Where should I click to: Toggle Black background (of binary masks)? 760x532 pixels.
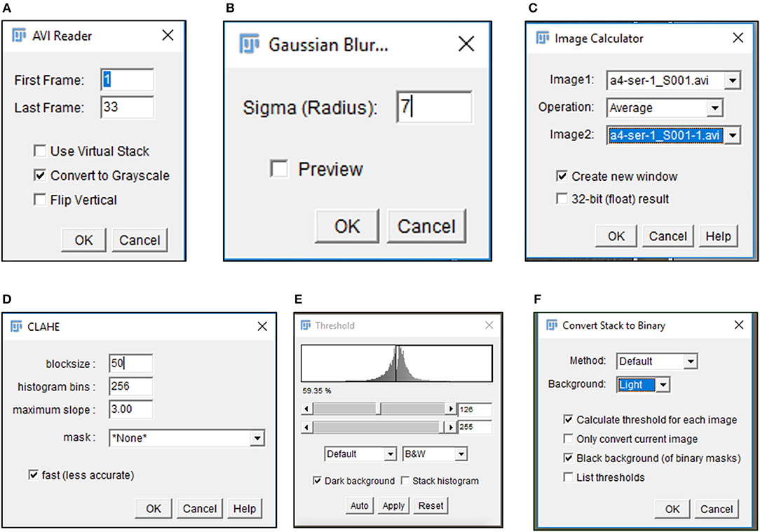[568, 458]
